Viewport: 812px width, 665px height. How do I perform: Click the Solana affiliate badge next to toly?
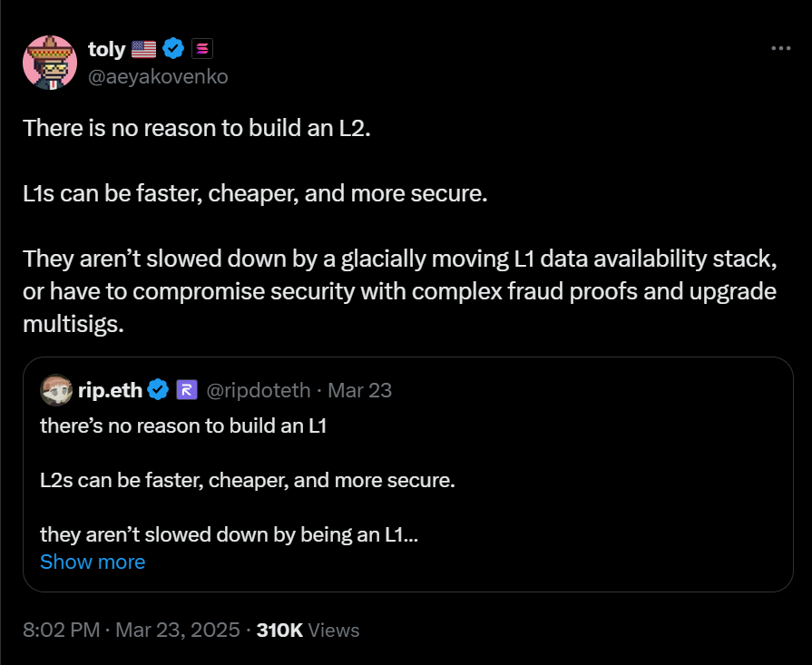click(x=201, y=49)
